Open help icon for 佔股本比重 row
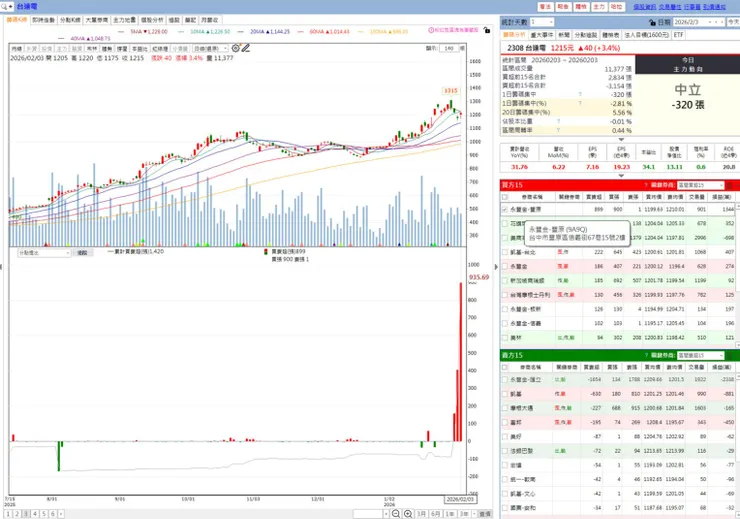740x519 pixels. pyautogui.click(x=558, y=121)
